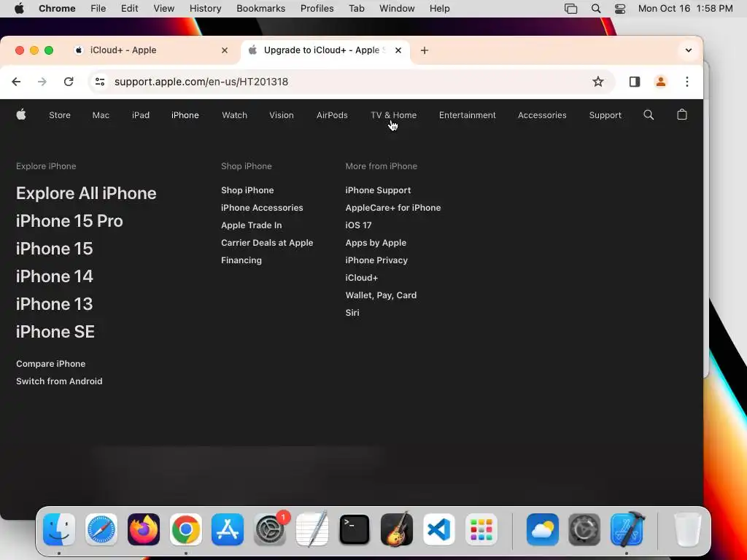
Task: Click the browser forward arrow
Action: (42, 82)
